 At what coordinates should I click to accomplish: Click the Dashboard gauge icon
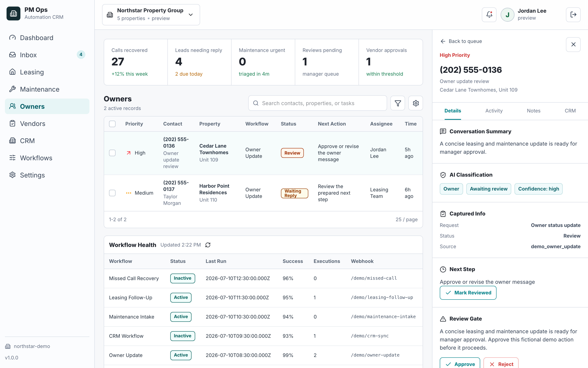[x=12, y=38]
